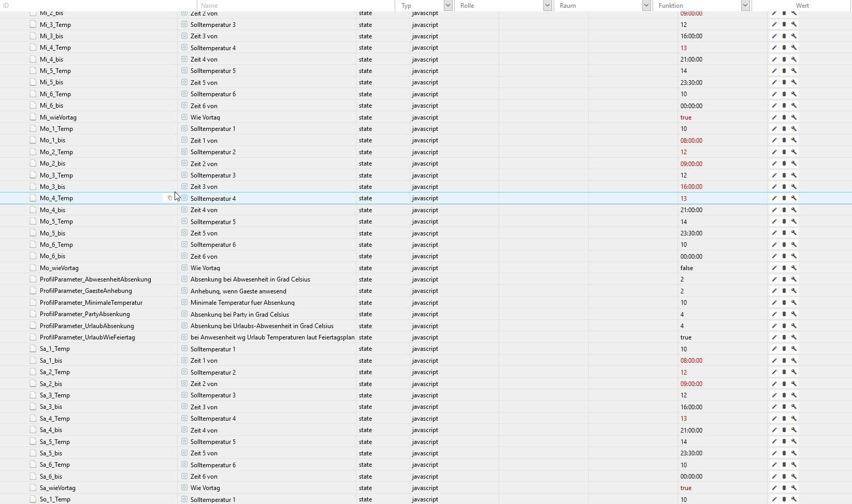Delete the Sa_1_Temp object via trash icon
852x504 pixels.
784,349
